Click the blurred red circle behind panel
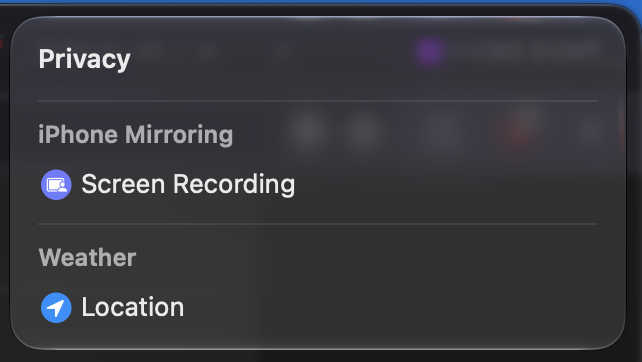642x362 pixels. point(521,130)
